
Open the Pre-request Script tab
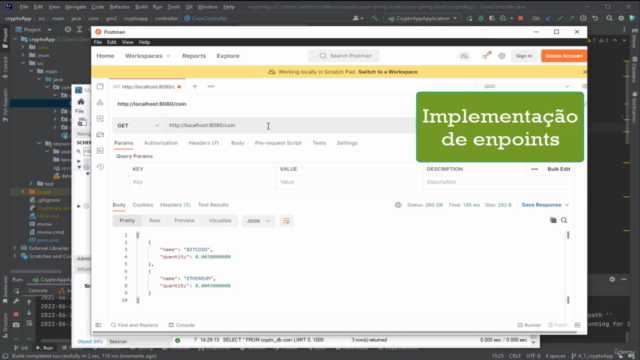[x=278, y=143]
